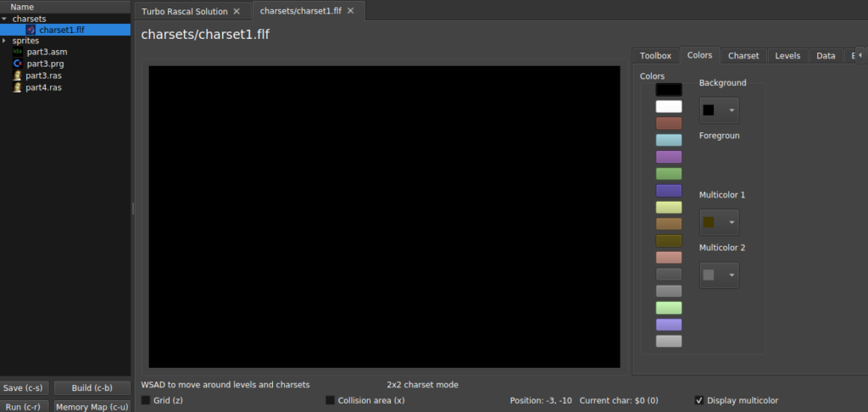Collapse the charsets folder
Image resolution: width=868 pixels, height=412 pixels.
[4, 19]
